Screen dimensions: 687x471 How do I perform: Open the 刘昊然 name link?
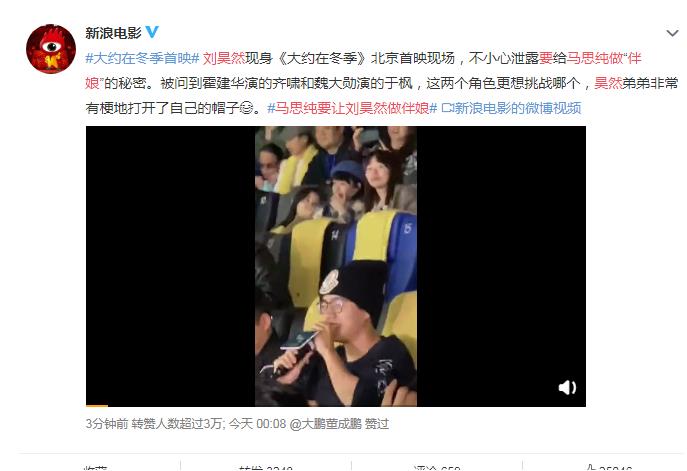(x=223, y=58)
